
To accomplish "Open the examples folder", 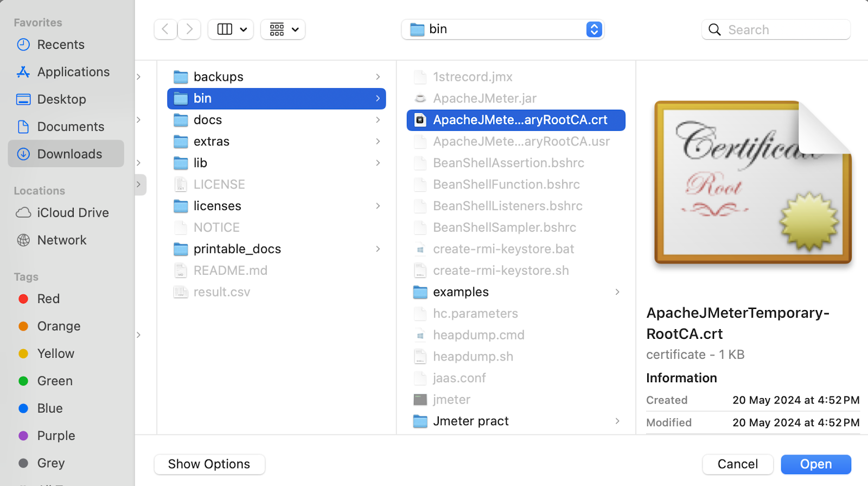I will 516,292.
